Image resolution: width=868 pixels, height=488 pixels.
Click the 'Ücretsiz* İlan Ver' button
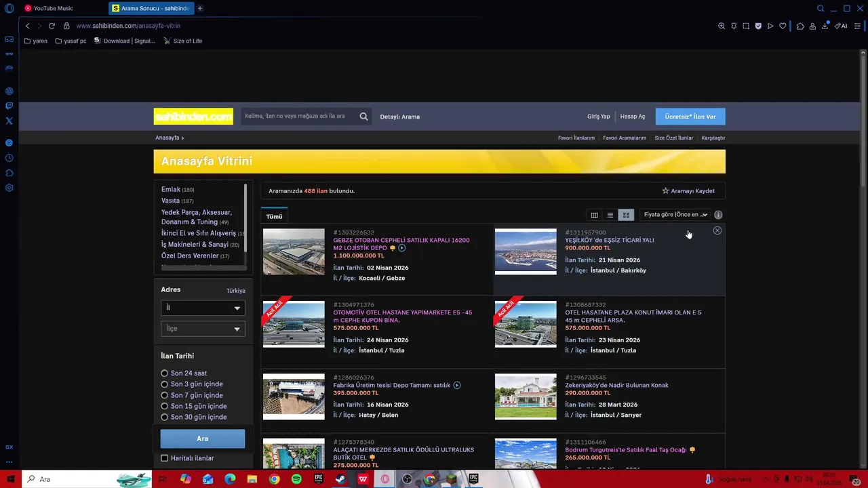point(690,117)
